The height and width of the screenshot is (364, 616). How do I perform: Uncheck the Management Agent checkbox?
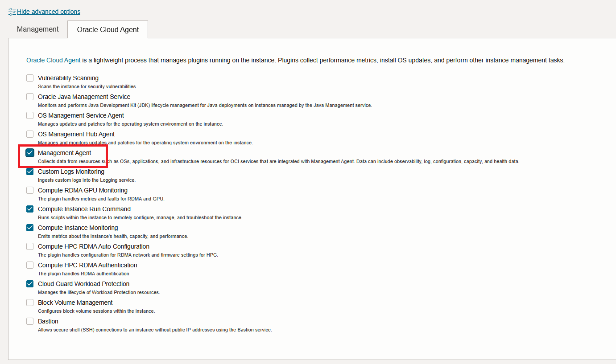click(30, 153)
